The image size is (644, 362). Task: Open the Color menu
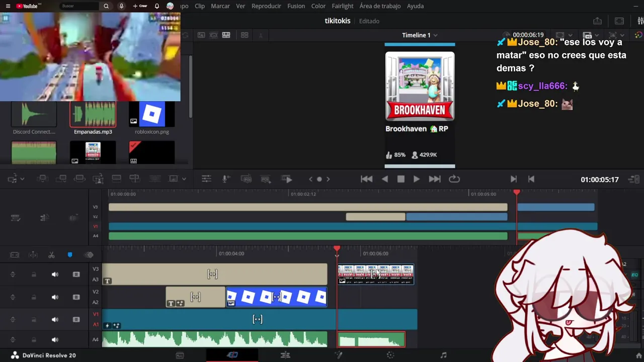pos(318,6)
